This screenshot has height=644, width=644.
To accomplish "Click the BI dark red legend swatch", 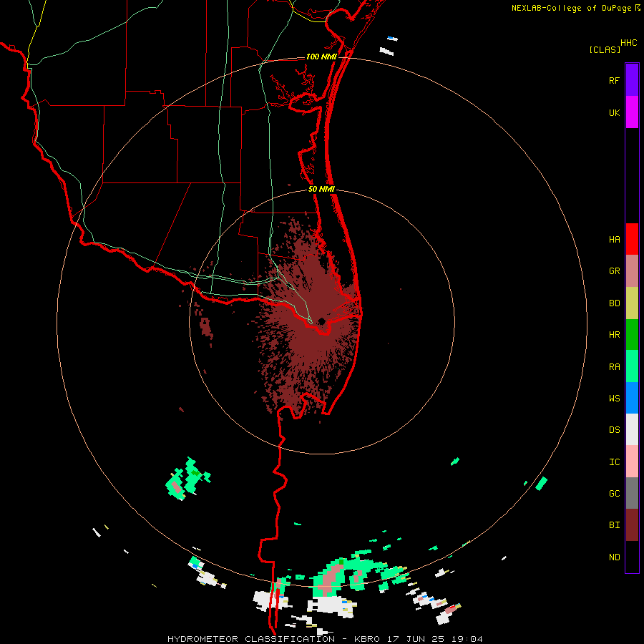I will click(632, 525).
